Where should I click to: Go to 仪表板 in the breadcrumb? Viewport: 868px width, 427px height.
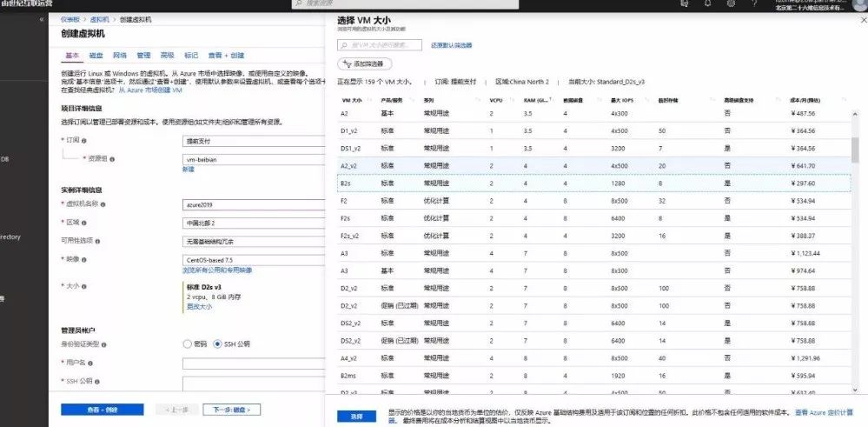tap(69, 19)
